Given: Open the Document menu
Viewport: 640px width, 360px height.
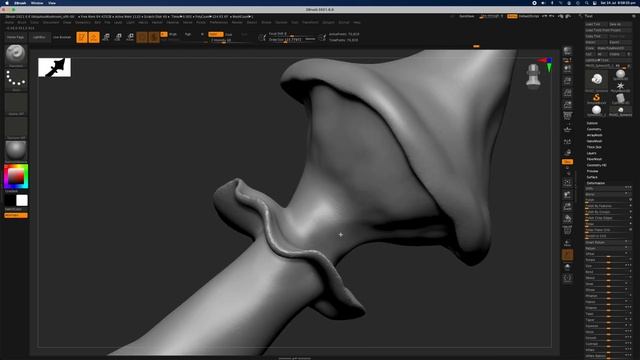Looking at the screenshot, I should pos(51,22).
